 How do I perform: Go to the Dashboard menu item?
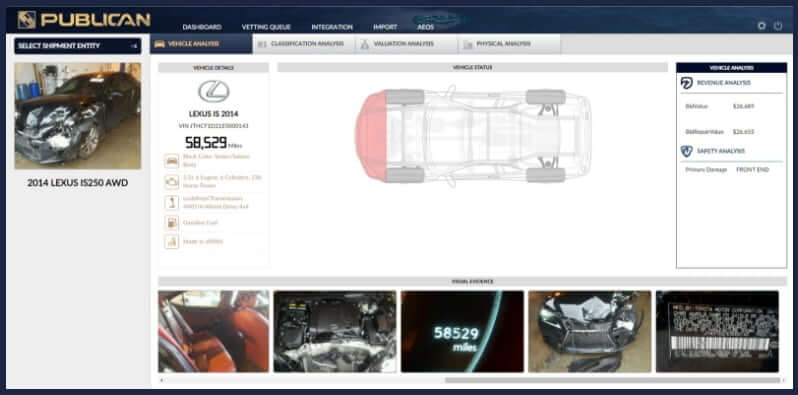point(202,27)
